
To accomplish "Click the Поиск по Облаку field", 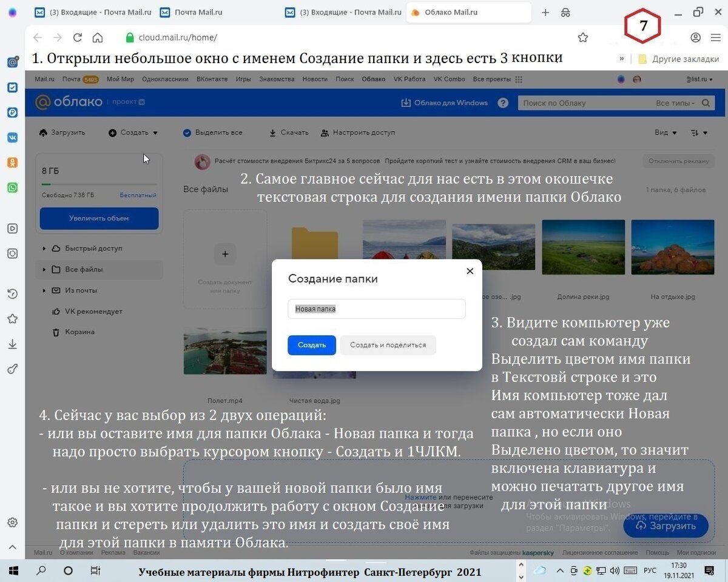I will (585, 103).
